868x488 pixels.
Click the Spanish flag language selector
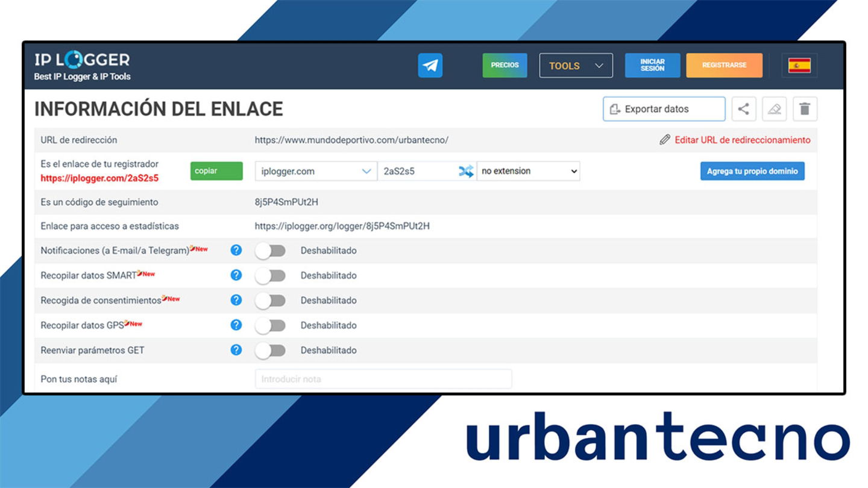point(799,66)
